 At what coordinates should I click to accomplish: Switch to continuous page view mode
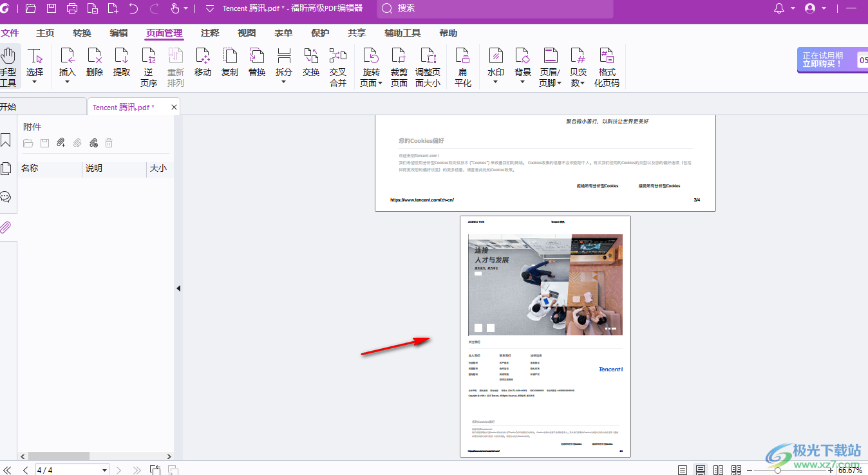coord(701,470)
